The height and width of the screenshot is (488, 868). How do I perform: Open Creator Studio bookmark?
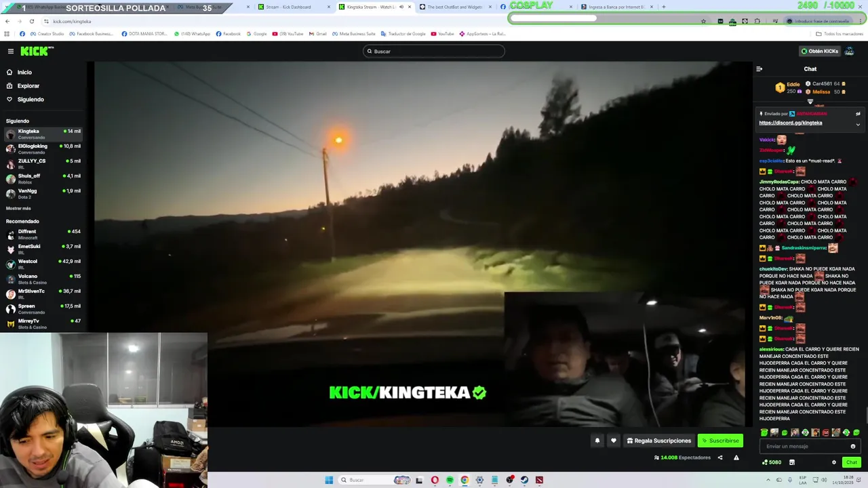(x=47, y=34)
